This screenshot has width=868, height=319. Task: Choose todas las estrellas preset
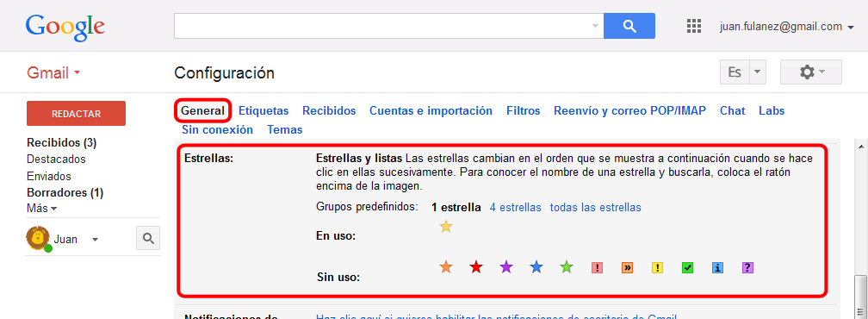(x=596, y=208)
